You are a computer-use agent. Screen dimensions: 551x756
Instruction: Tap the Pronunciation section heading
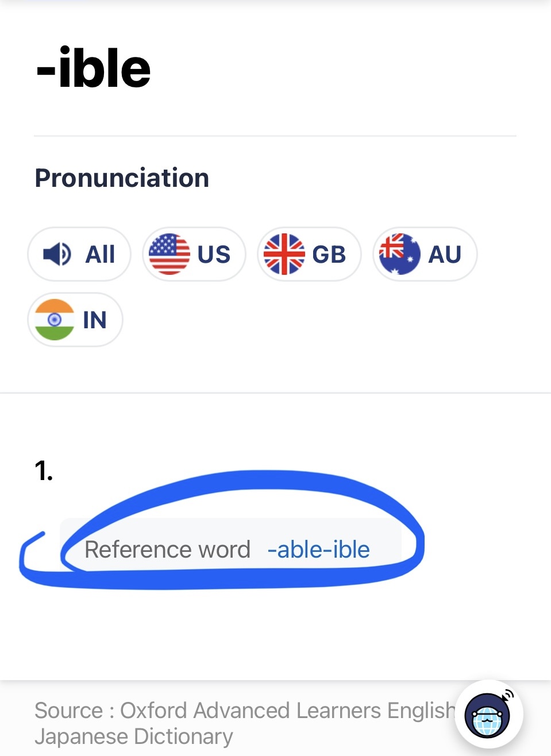coord(122,178)
